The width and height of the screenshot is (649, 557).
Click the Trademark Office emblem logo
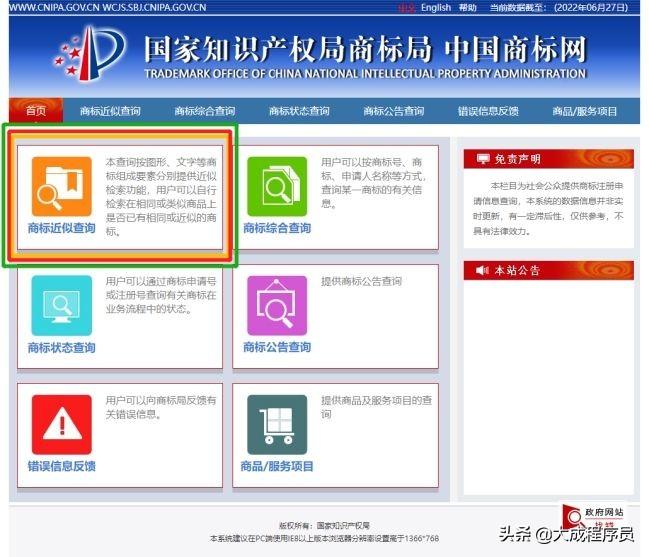[x=90, y=54]
